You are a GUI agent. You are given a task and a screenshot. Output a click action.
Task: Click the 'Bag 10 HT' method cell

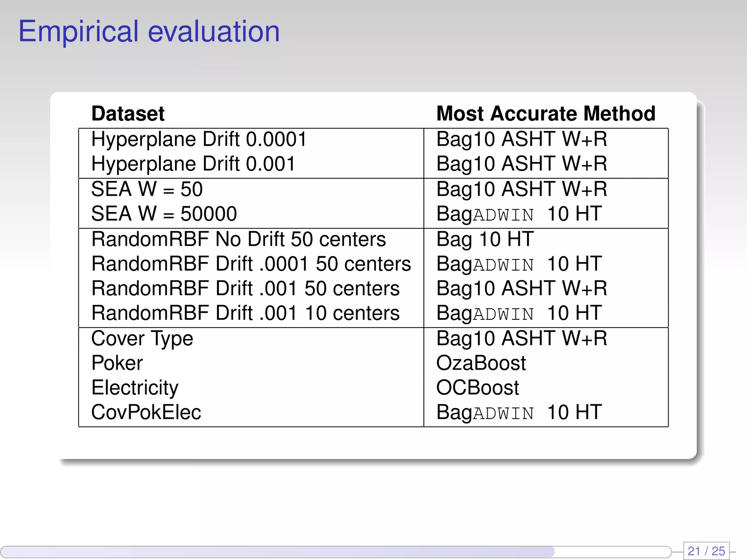tap(485, 240)
